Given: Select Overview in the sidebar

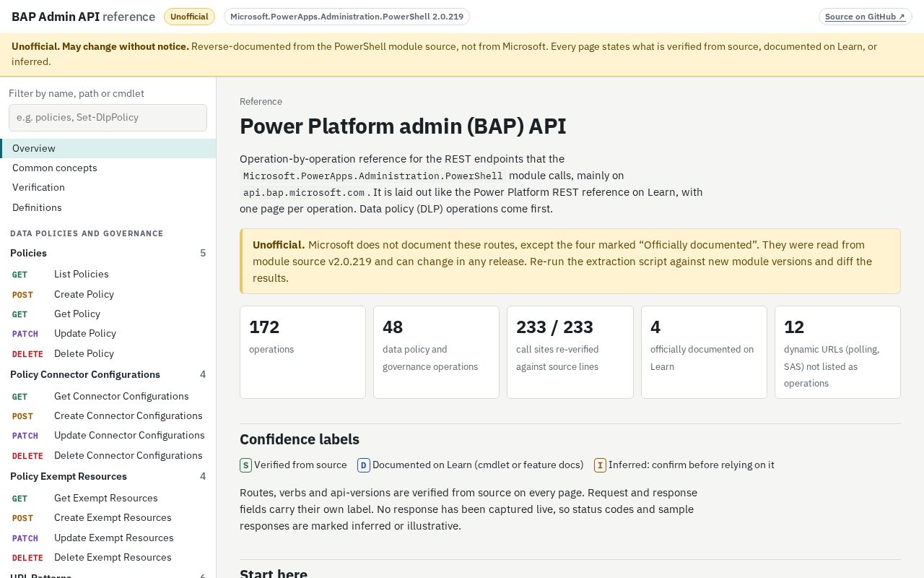Looking at the screenshot, I should 108,148.
